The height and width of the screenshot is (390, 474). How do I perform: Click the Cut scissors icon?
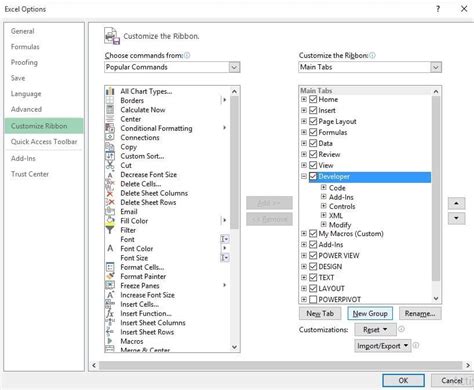pos(110,165)
